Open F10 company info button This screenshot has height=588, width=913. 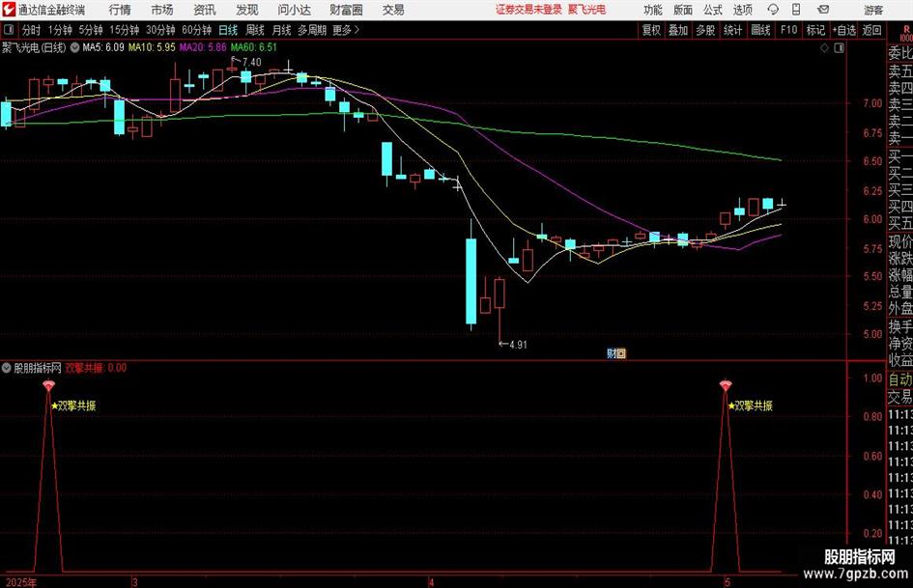[x=788, y=30]
